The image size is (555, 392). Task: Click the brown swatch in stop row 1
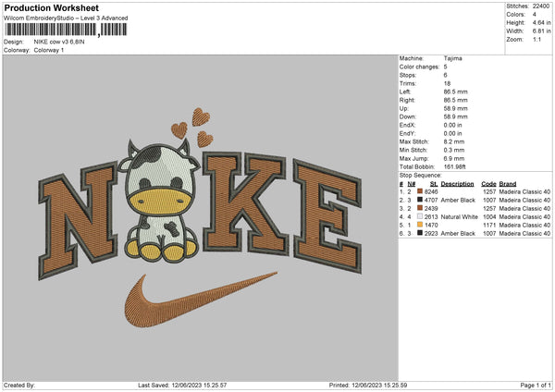420,191
